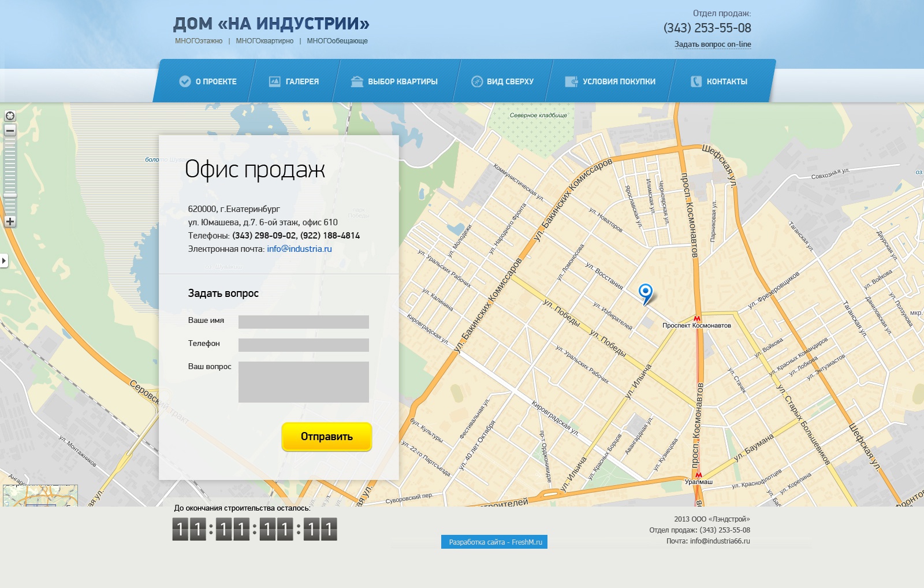Click the map geolocation target icon
The width and height of the screenshot is (924, 588).
click(x=10, y=116)
